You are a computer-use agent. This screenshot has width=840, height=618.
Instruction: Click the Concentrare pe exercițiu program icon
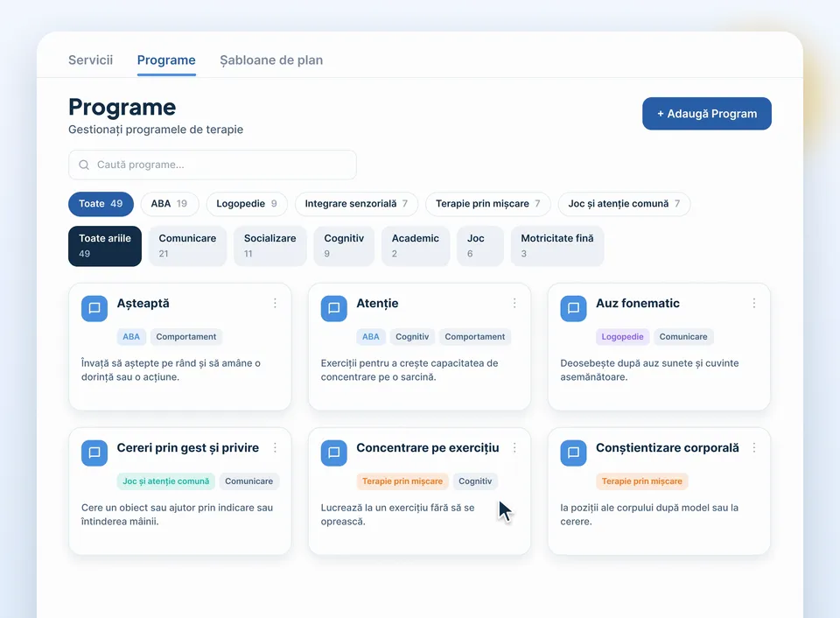coord(333,453)
